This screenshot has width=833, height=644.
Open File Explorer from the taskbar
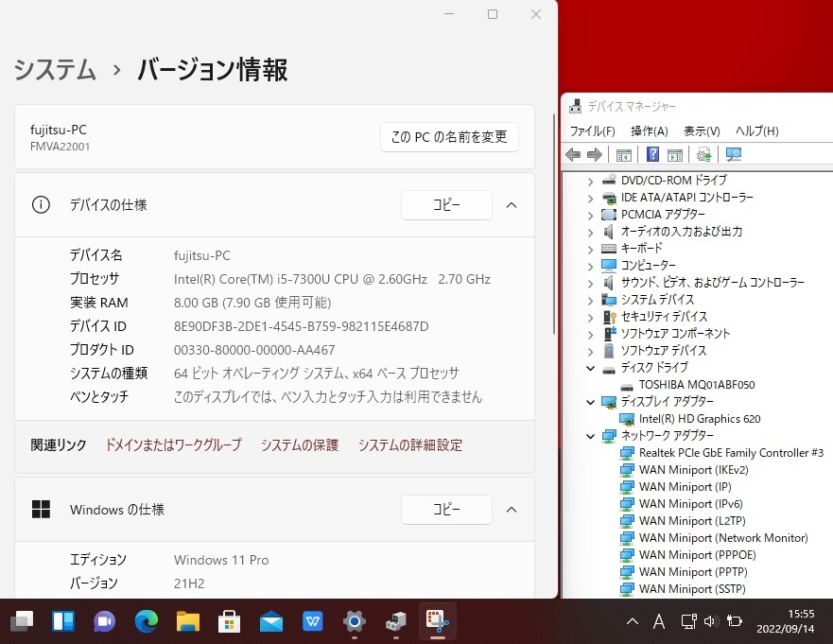pos(188,620)
